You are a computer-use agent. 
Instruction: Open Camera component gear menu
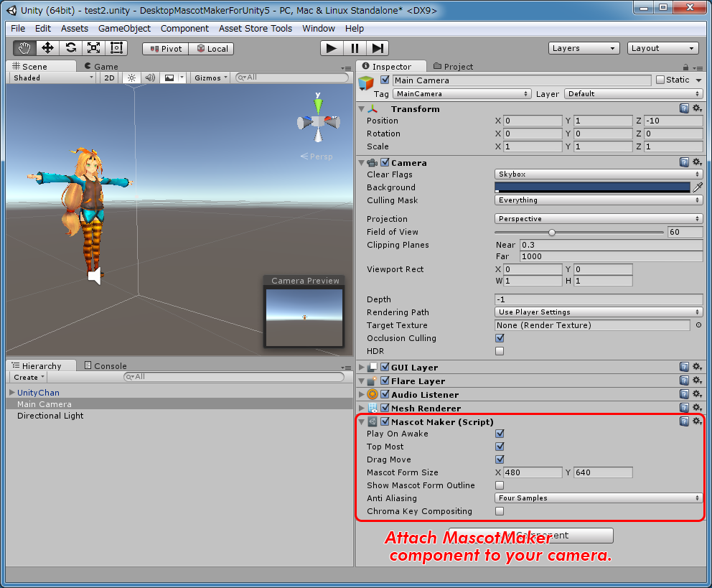coord(697,162)
